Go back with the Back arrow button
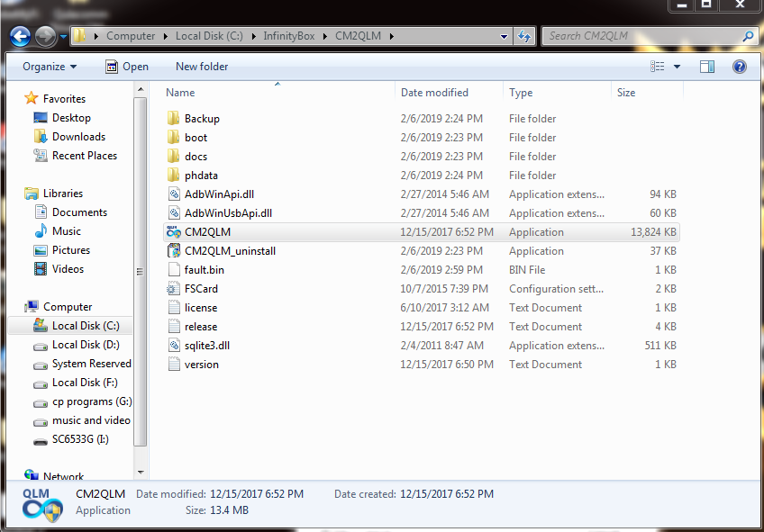Image resolution: width=764 pixels, height=532 pixels. 20,37
